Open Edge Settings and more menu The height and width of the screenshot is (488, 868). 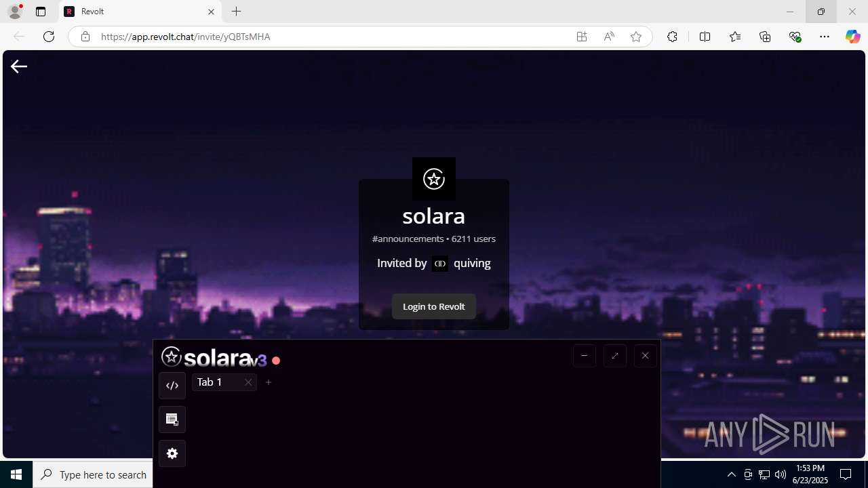pyautogui.click(x=825, y=37)
